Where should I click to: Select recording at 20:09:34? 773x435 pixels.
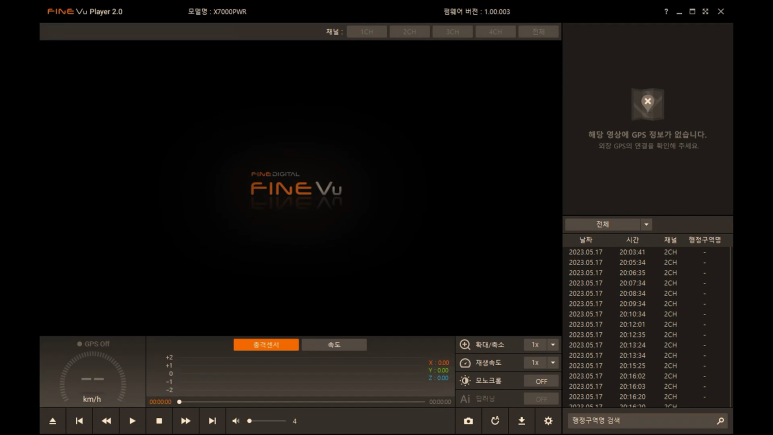click(x=646, y=304)
